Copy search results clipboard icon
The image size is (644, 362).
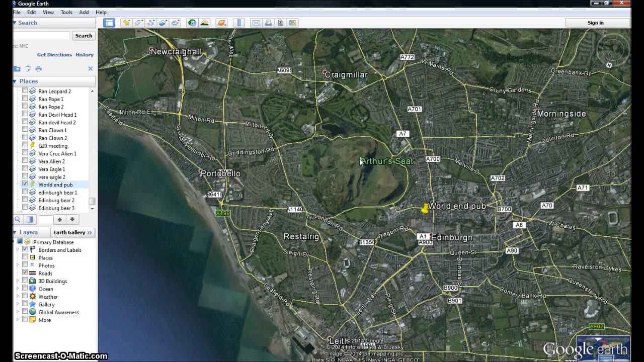28,68
